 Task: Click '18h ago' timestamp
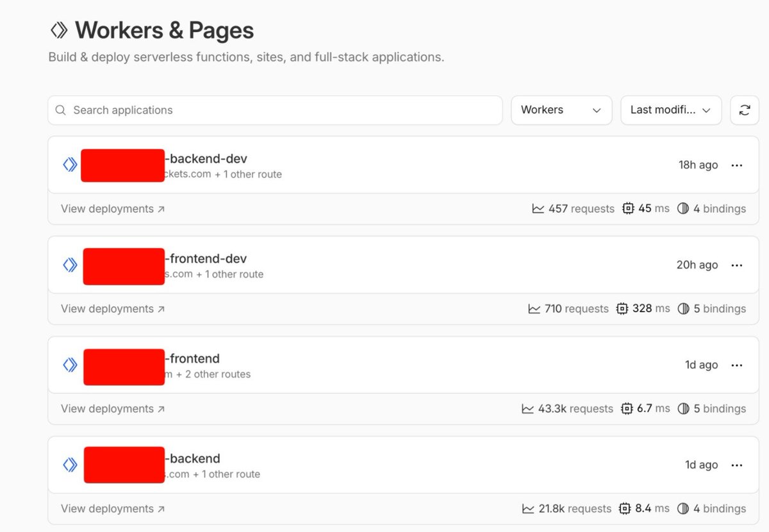point(698,165)
